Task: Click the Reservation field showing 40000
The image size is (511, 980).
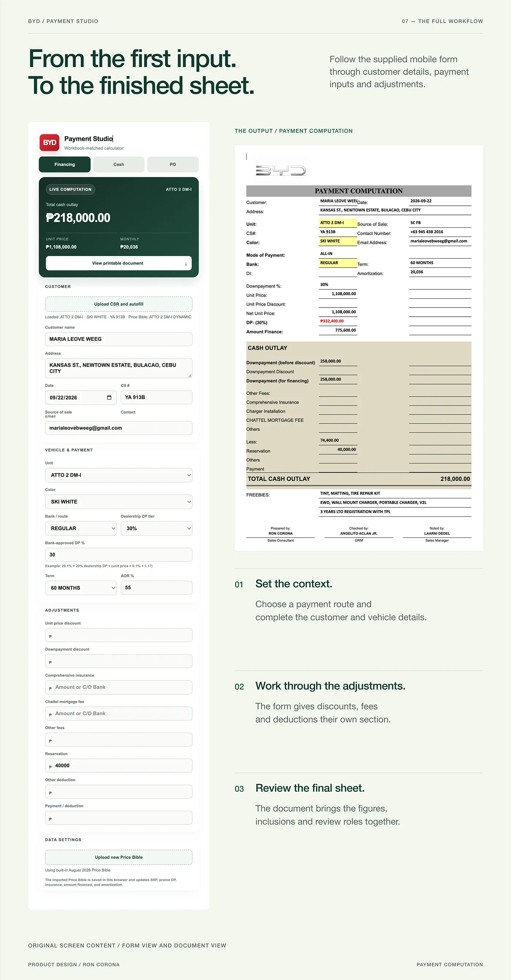Action: (x=119, y=765)
